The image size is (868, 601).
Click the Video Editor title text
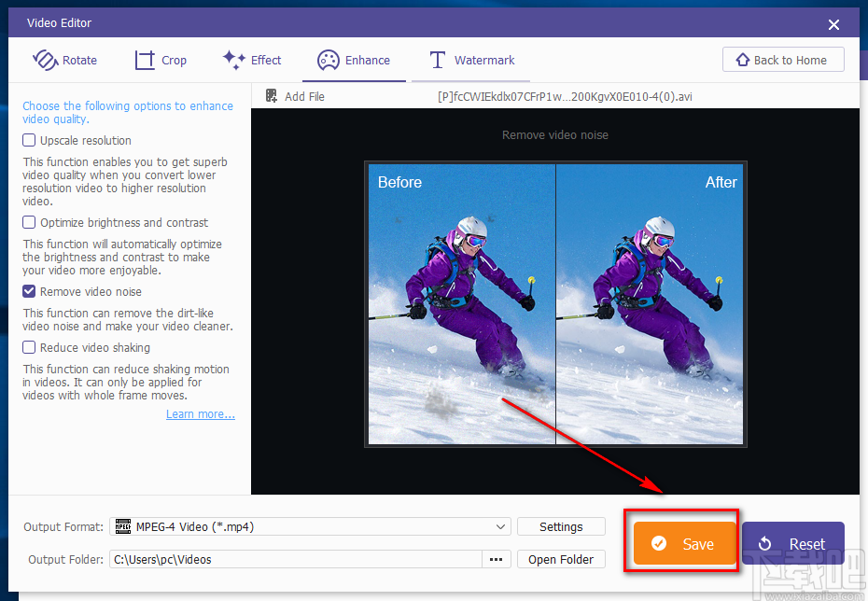(x=59, y=23)
